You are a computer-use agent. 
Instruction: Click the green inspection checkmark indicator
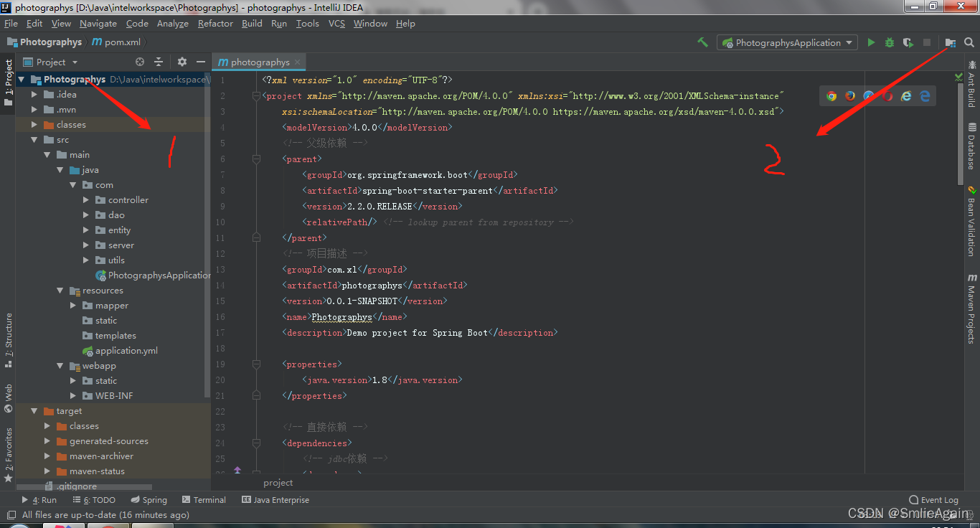point(959,76)
